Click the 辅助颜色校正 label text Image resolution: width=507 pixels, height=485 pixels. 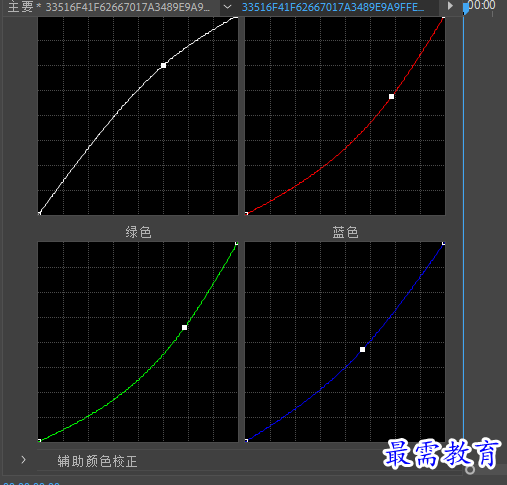(97, 461)
